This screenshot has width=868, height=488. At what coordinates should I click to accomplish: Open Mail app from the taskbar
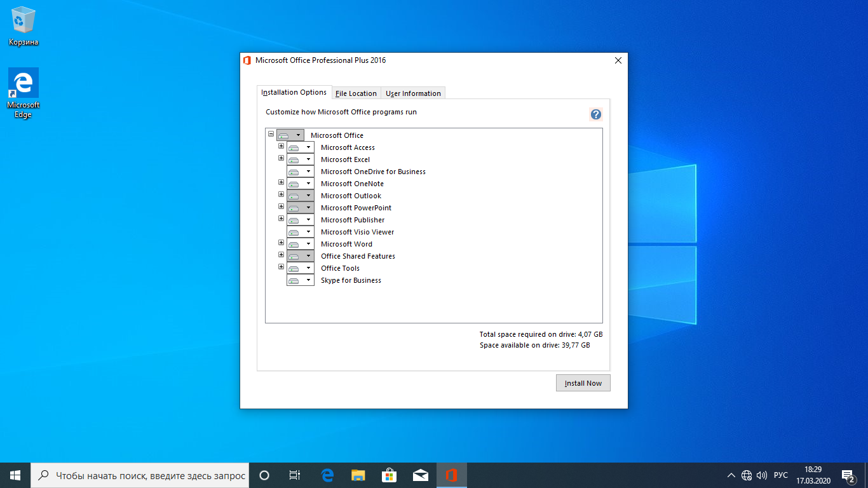pyautogui.click(x=420, y=475)
